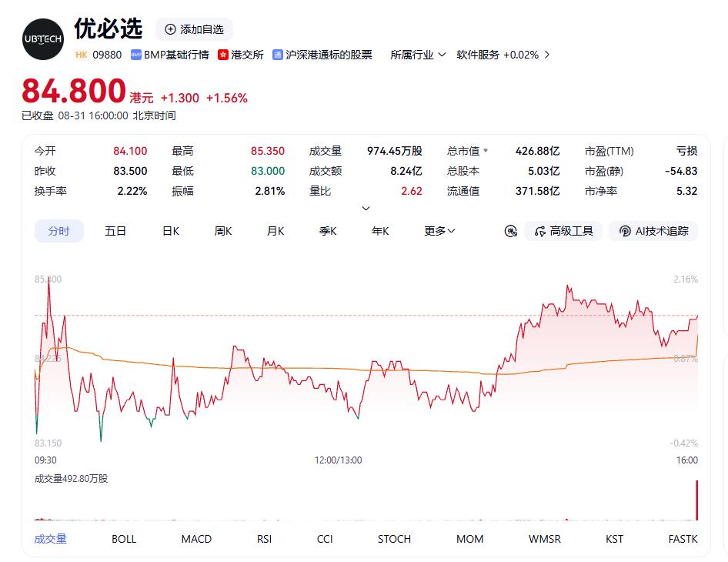The width and height of the screenshot is (728, 562).
Task: Click the 沪深港通标的股票 tag icon
Action: [x=277, y=55]
